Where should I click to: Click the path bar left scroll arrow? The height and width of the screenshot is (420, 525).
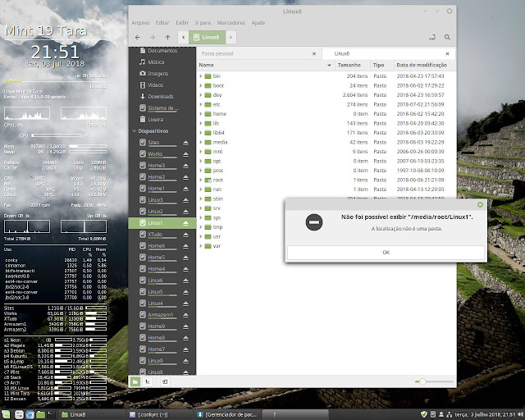point(183,37)
